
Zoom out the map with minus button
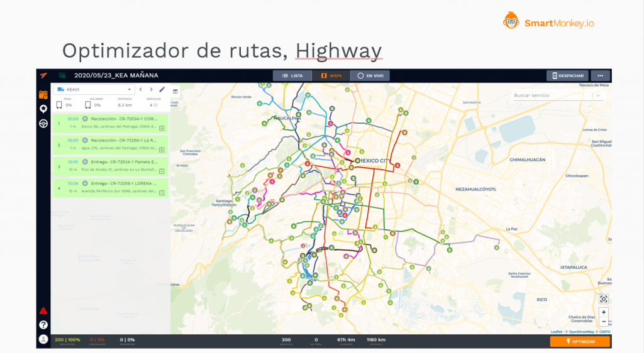coord(603,322)
